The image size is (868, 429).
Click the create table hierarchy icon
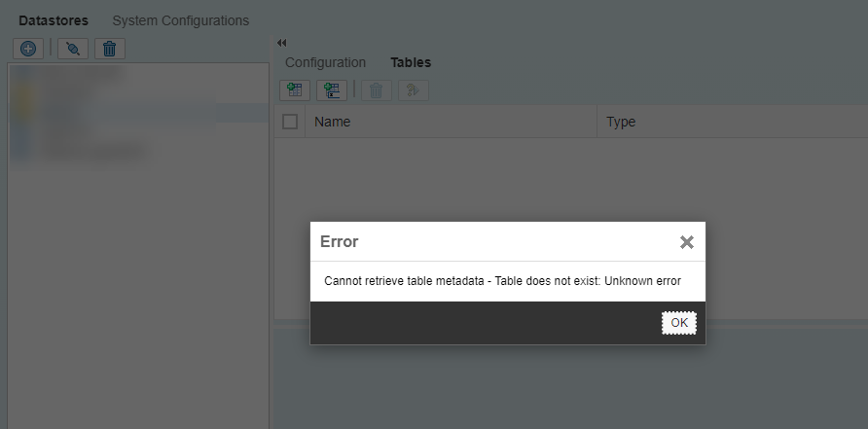(332, 90)
